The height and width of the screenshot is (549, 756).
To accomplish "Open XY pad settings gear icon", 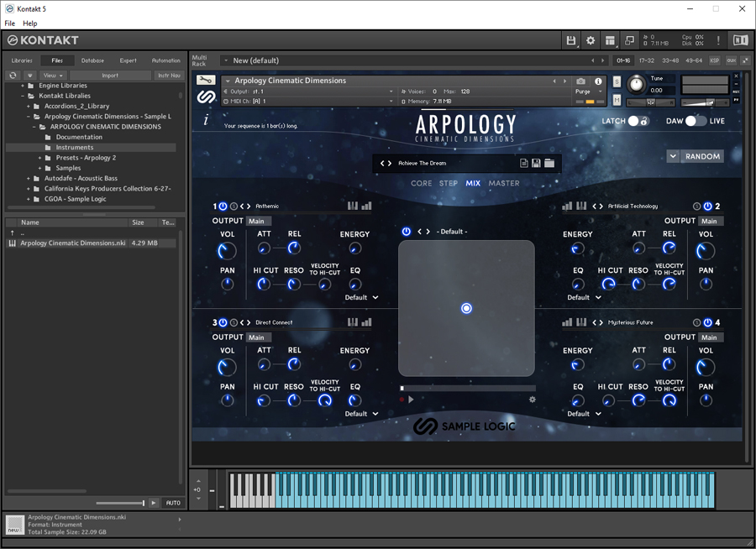I will 533,400.
